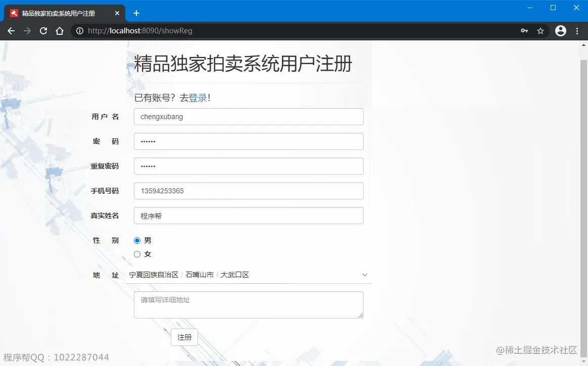Close the 精品独家拍卖系统用户注册 tab

pyautogui.click(x=117, y=14)
